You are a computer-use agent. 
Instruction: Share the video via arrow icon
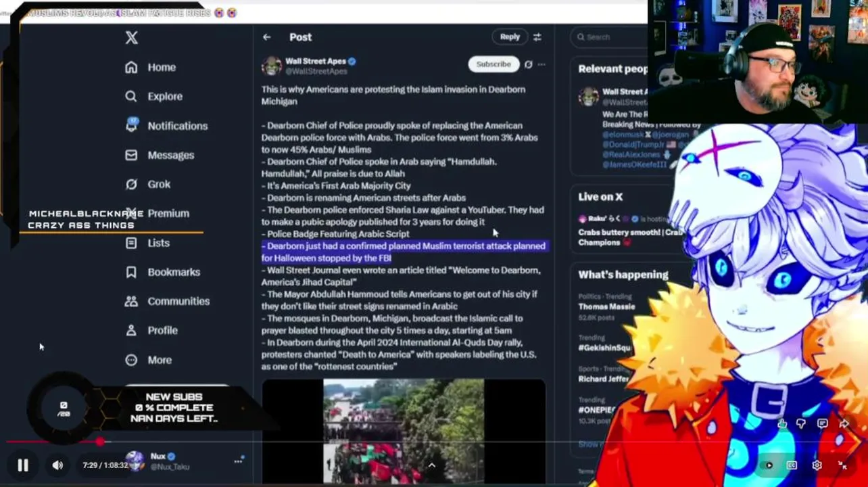point(844,423)
